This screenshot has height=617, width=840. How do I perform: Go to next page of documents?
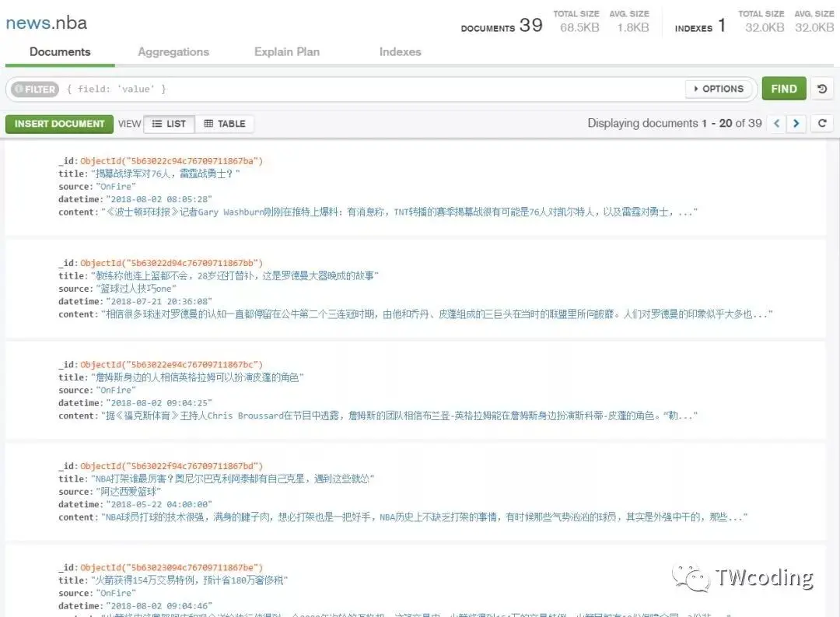tap(796, 123)
